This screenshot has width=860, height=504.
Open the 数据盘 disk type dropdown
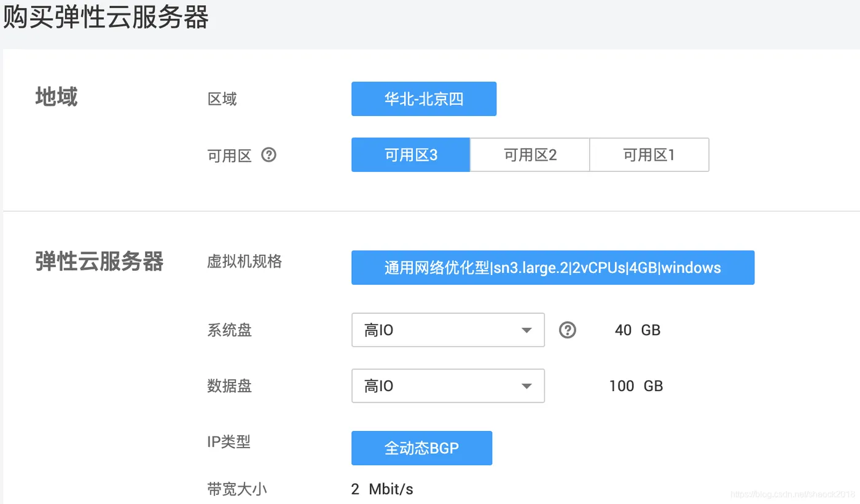pyautogui.click(x=448, y=386)
